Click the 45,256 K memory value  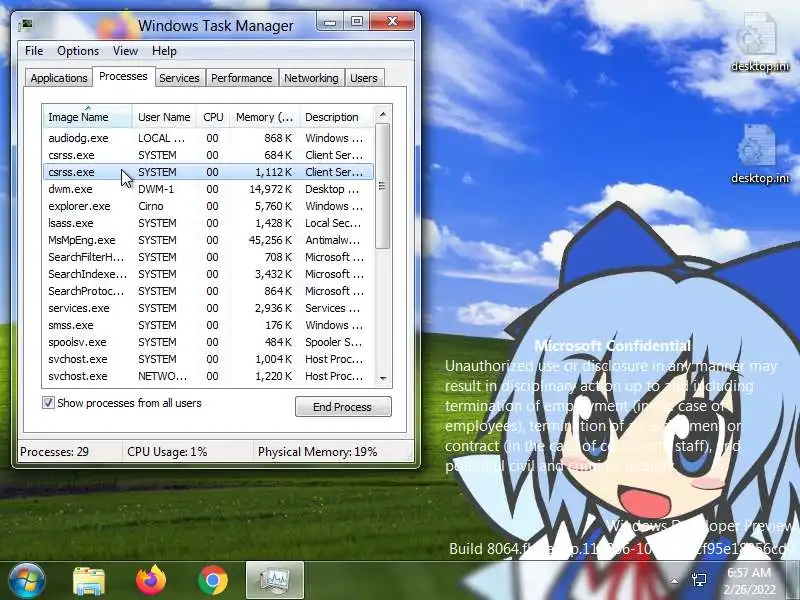click(270, 240)
